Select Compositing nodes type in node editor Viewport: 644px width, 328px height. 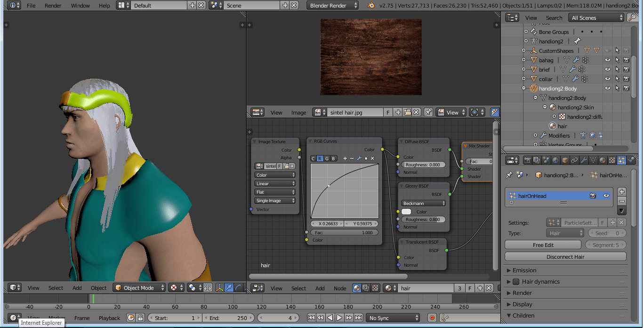tap(366, 288)
